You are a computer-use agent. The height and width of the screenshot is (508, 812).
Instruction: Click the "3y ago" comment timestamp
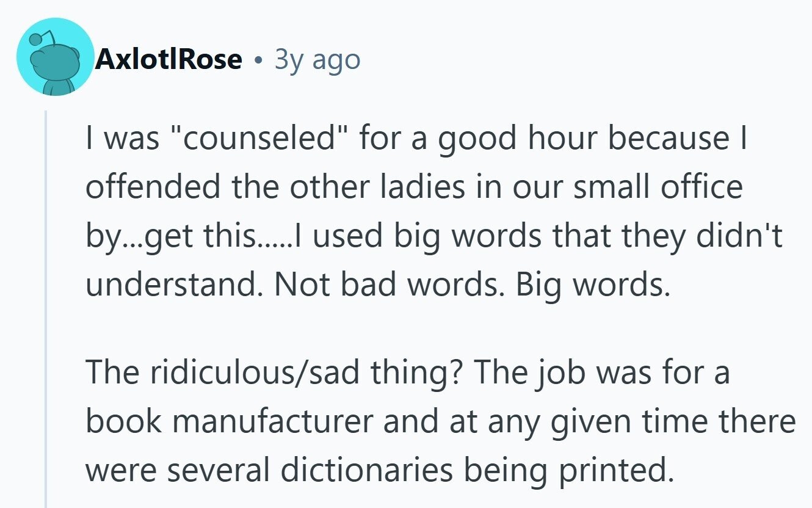(317, 59)
